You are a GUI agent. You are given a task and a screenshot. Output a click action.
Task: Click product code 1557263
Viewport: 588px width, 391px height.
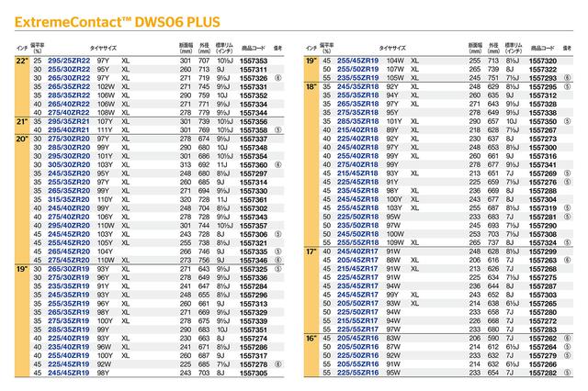(x=543, y=260)
